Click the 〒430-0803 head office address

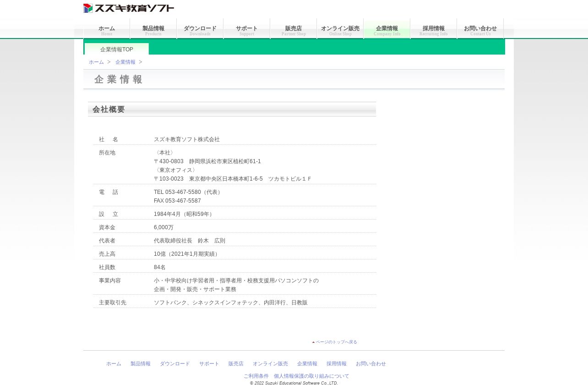pyautogui.click(x=207, y=161)
